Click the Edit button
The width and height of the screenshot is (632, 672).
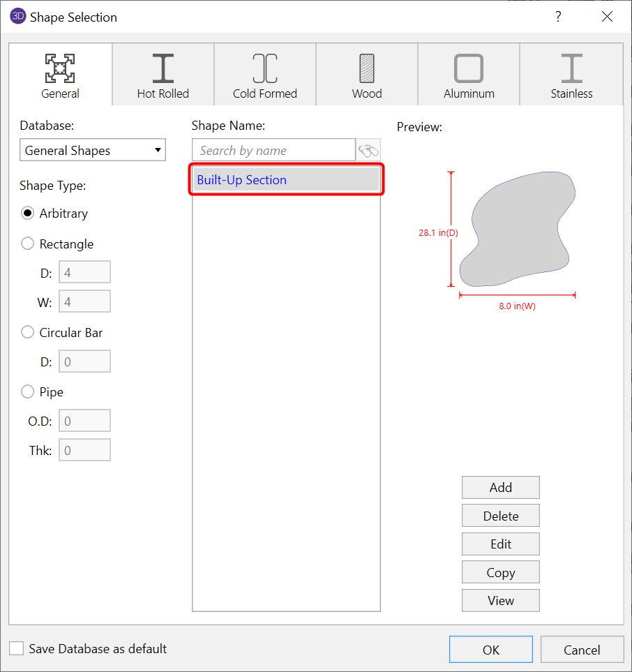tap(500, 544)
